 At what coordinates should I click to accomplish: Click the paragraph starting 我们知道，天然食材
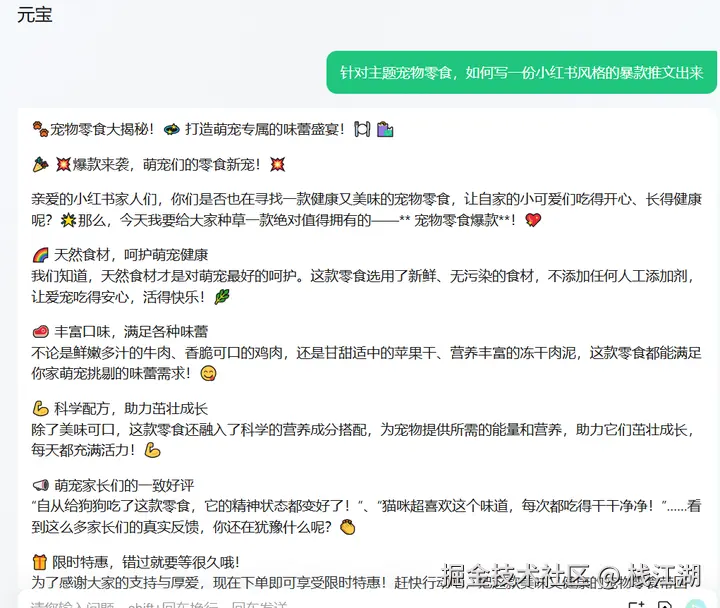point(364,286)
